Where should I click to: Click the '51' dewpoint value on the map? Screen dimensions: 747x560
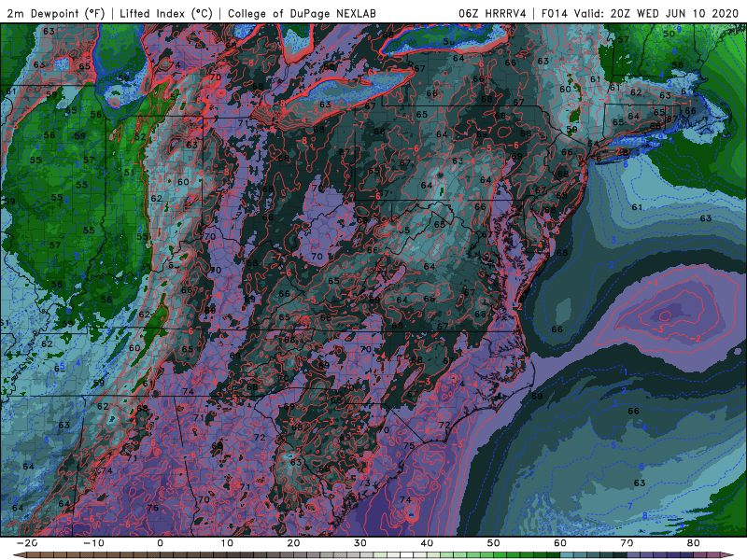[129, 172]
